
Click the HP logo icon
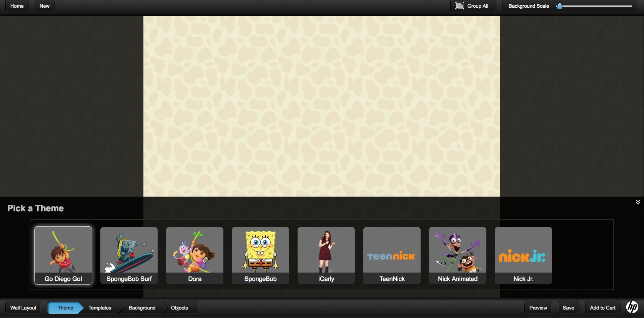coord(632,307)
